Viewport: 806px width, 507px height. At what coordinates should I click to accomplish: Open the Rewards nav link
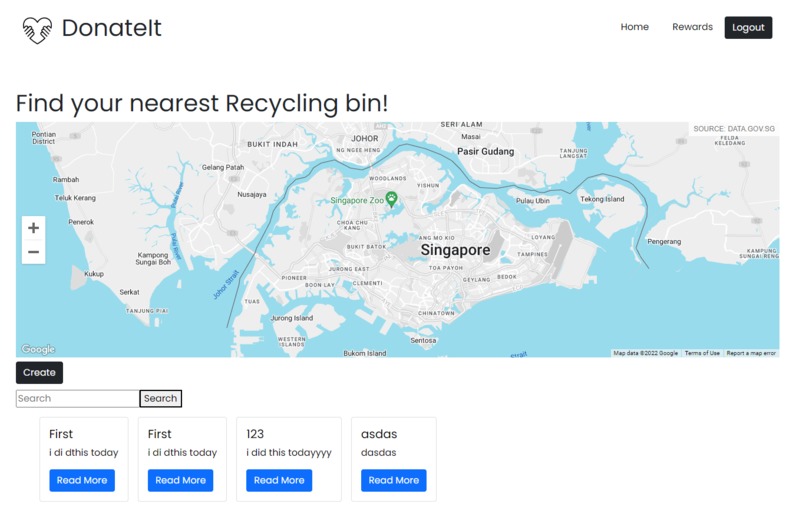coord(692,27)
